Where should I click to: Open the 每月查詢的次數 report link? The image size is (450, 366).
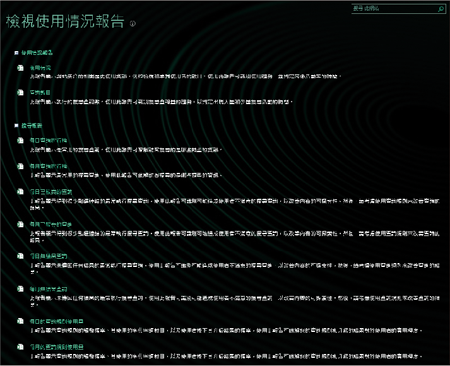click(x=48, y=166)
